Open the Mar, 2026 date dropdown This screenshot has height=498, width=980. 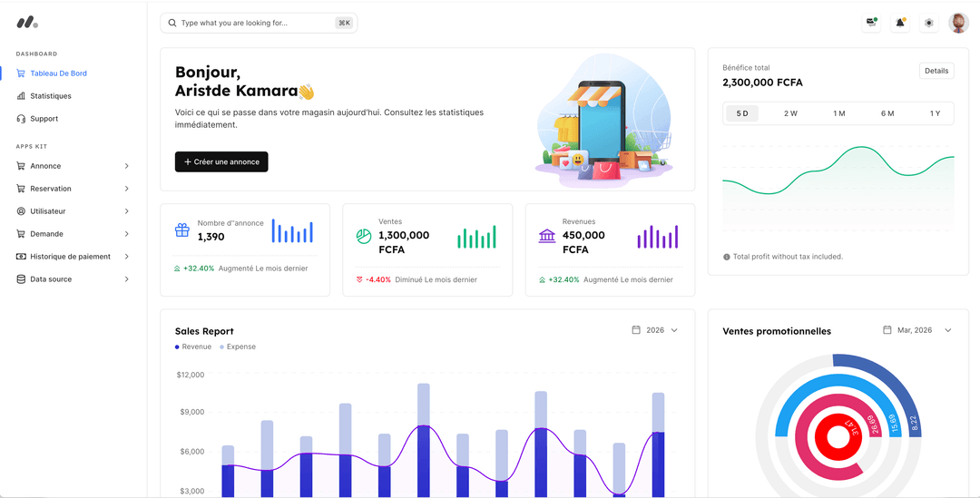pos(917,330)
